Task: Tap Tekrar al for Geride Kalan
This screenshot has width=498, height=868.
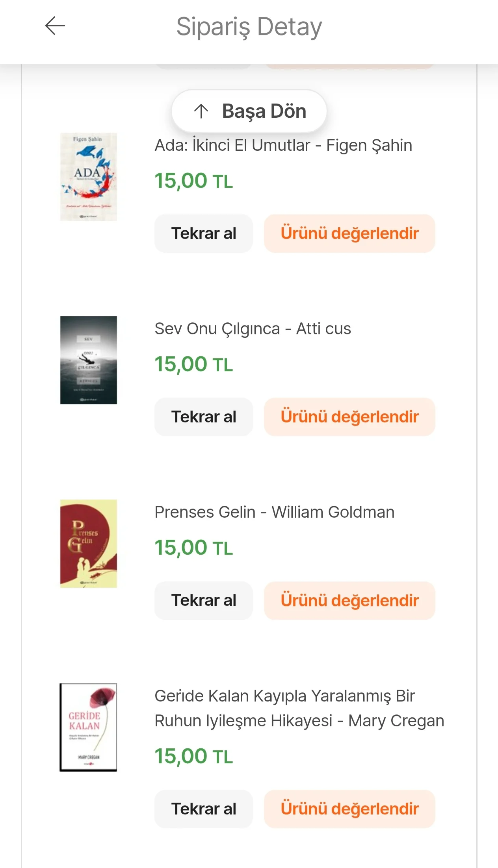Action: [204, 809]
